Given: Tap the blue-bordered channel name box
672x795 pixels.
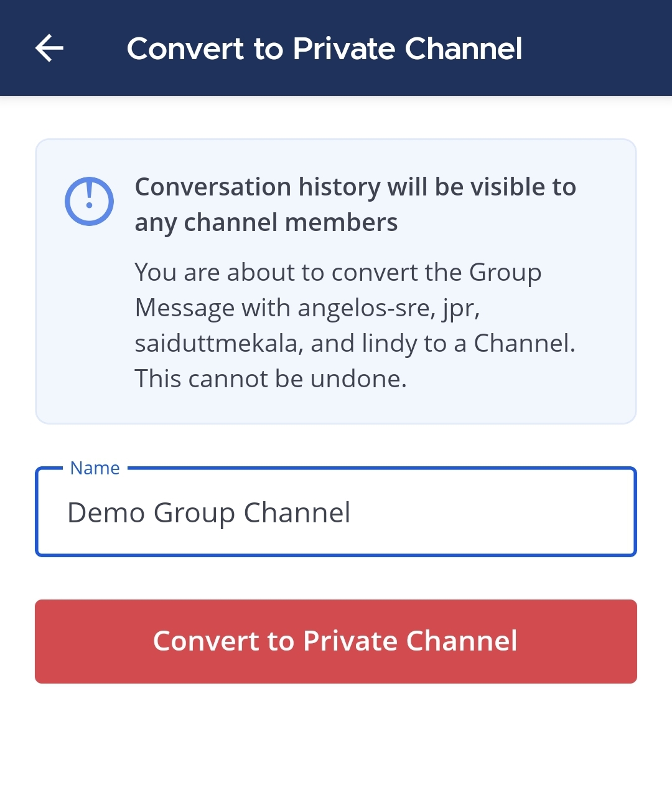Looking at the screenshot, I should point(336,512).
